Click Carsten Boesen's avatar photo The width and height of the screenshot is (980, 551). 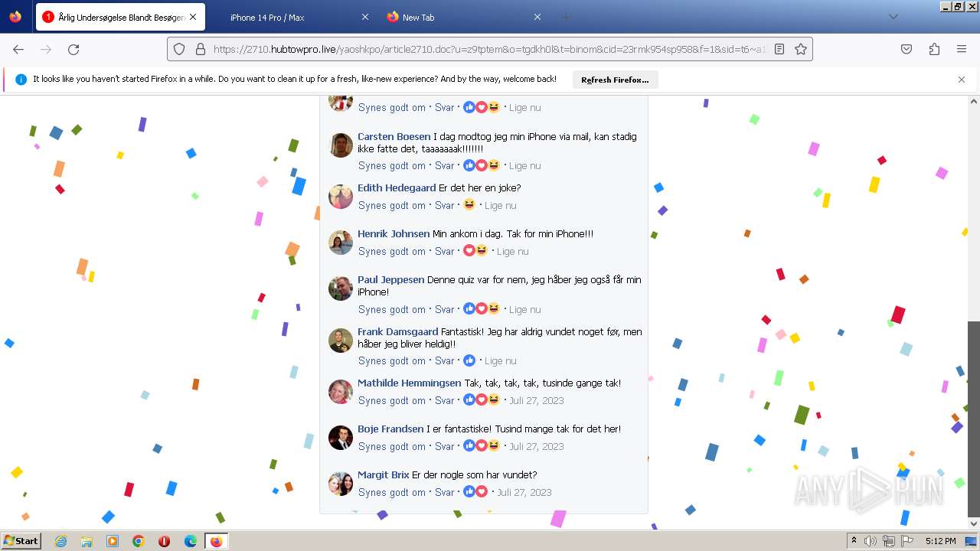pyautogui.click(x=341, y=145)
